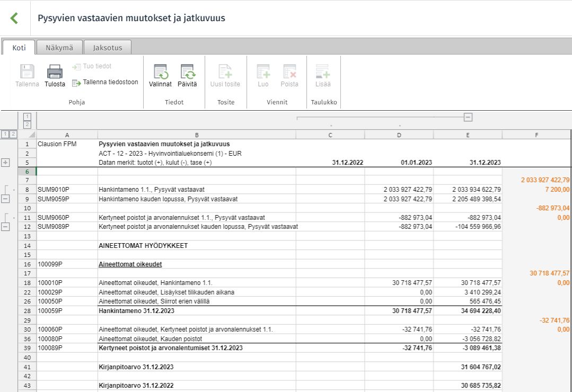Refresh data with the Päivitä icon
This screenshot has height=392, width=572.
[188, 72]
